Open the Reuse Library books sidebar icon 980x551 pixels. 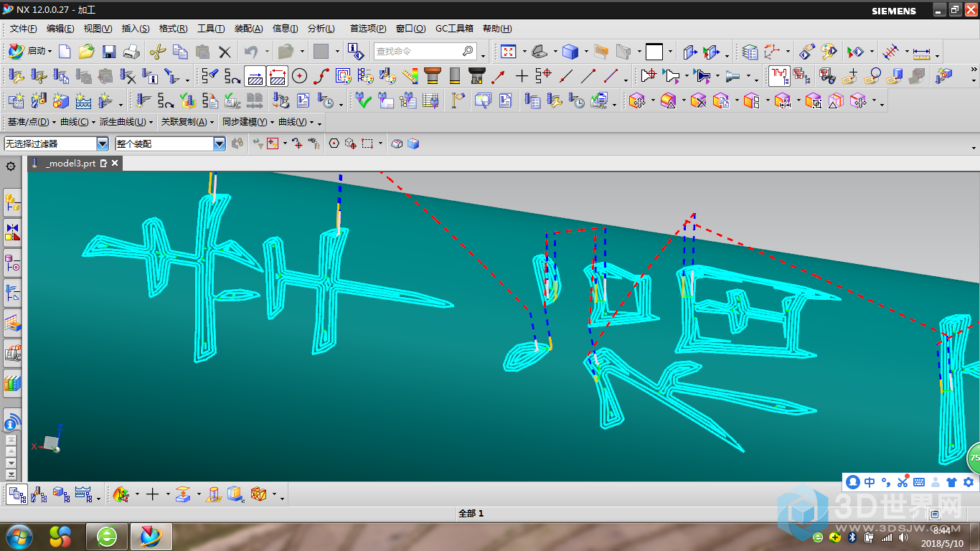[x=12, y=382]
